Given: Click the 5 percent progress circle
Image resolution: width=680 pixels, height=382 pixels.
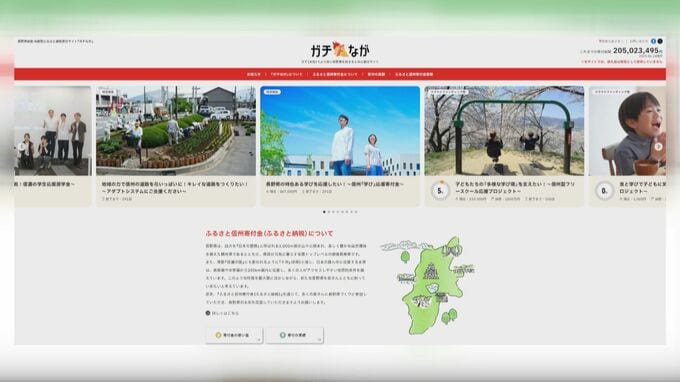Looking at the screenshot, I should point(440,190).
